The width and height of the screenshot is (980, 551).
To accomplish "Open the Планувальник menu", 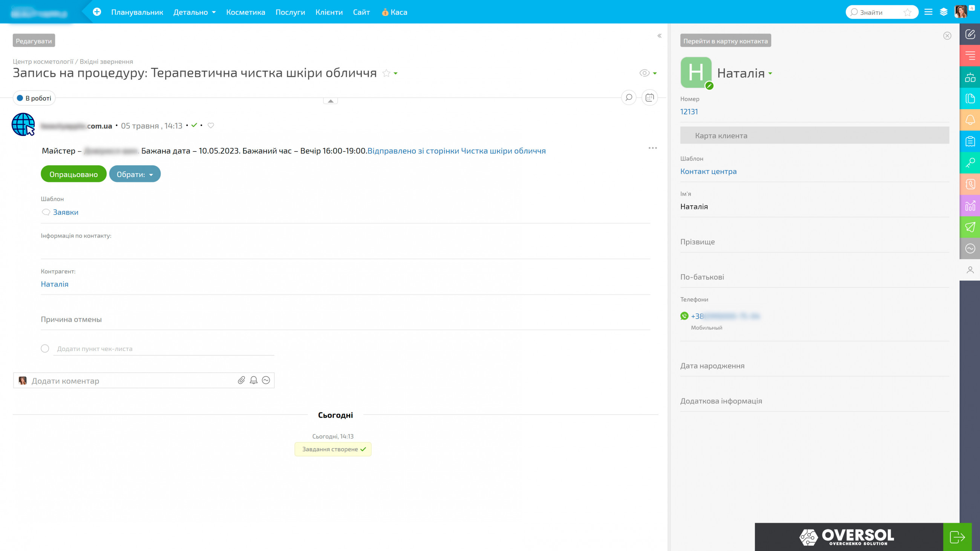I will (137, 12).
